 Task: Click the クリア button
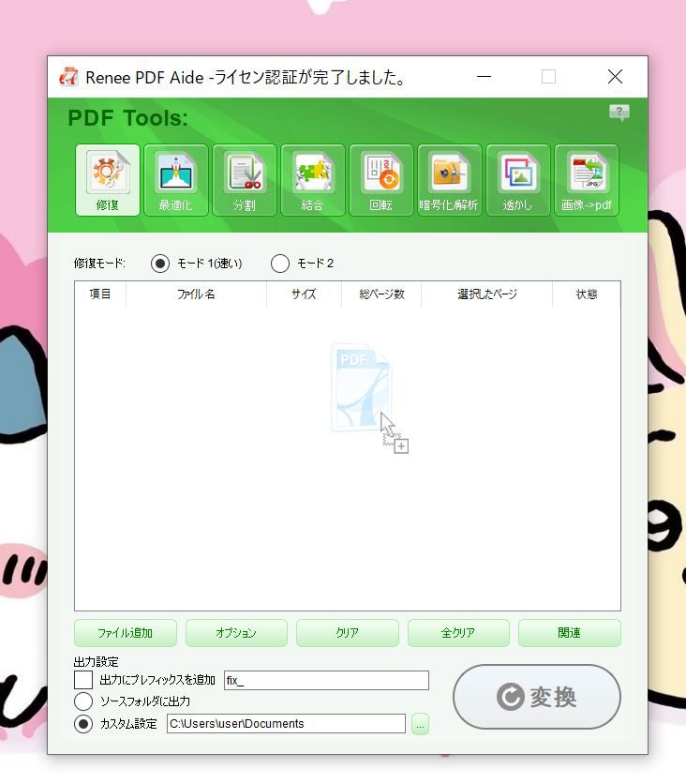coord(348,633)
